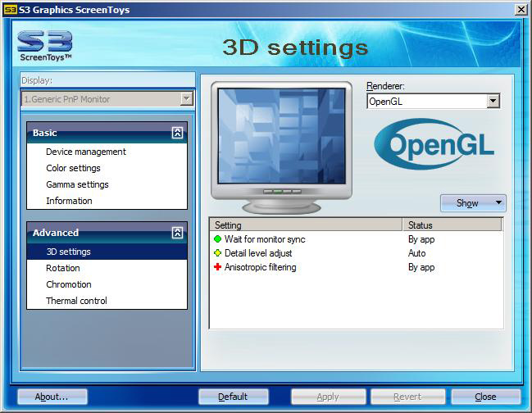Open the Thermal control page

tap(76, 301)
